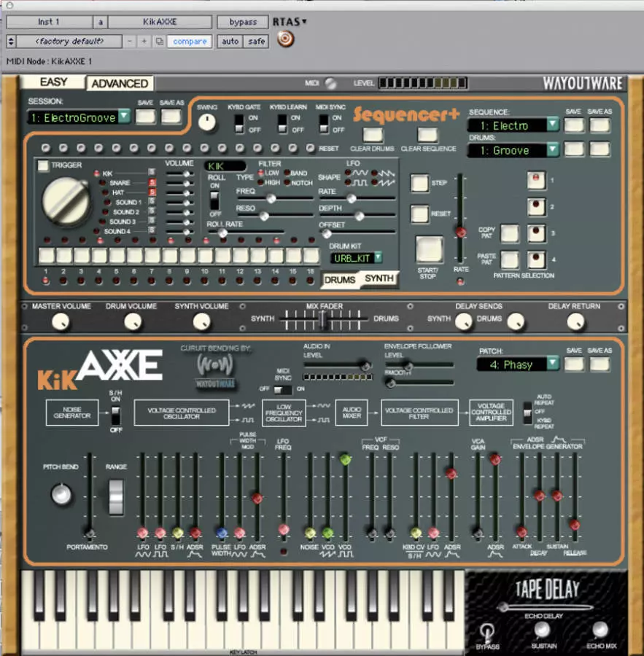This screenshot has height=656, width=644.
Task: Click the minus previous preset button
Action: click(130, 42)
